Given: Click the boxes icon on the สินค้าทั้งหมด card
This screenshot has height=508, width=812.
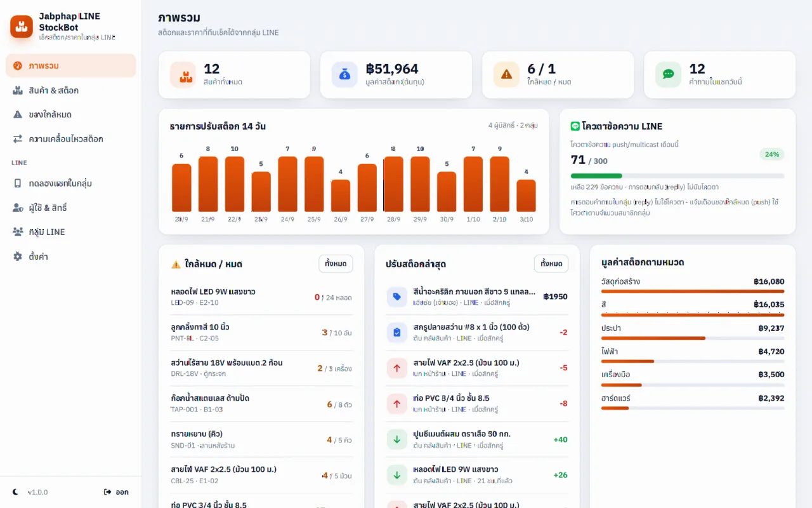Looking at the screenshot, I should click(x=183, y=74).
